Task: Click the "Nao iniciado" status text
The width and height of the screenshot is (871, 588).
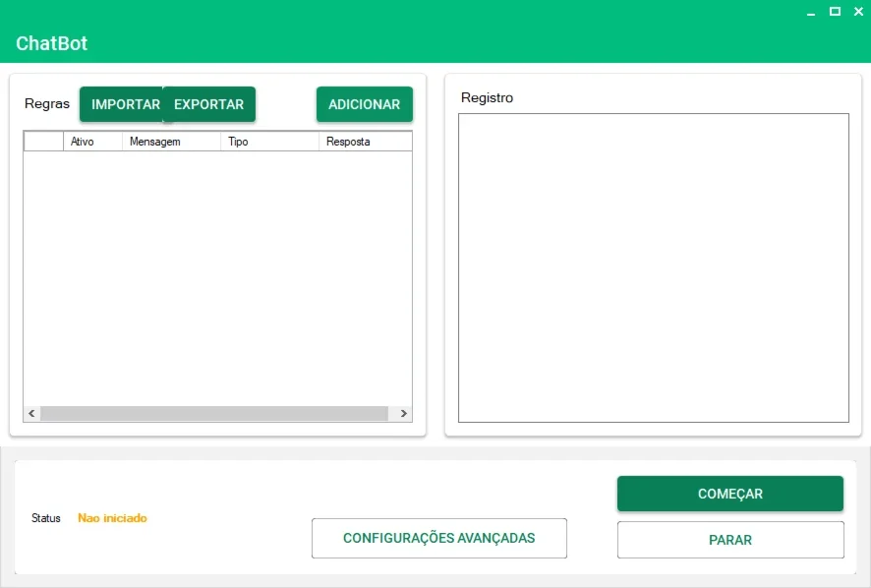Action: [112, 518]
